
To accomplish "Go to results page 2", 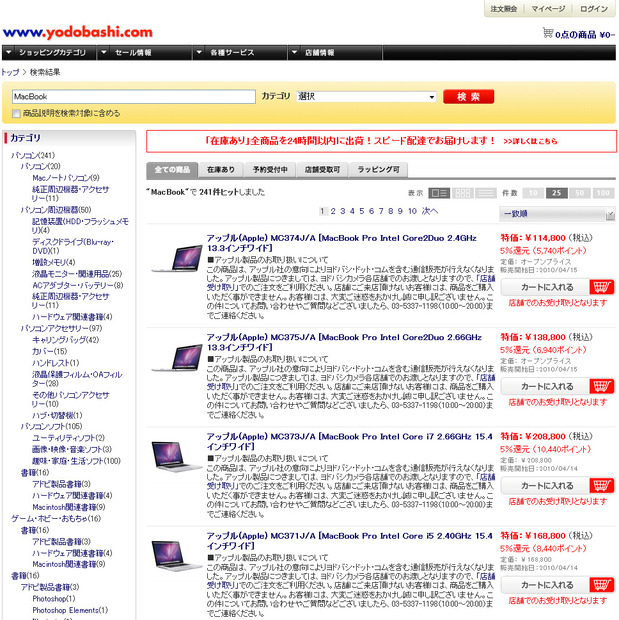I will pos(333,211).
